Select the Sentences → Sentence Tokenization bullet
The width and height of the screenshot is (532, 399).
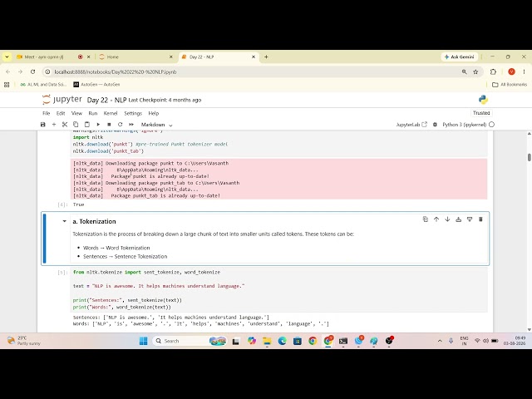pos(126,257)
